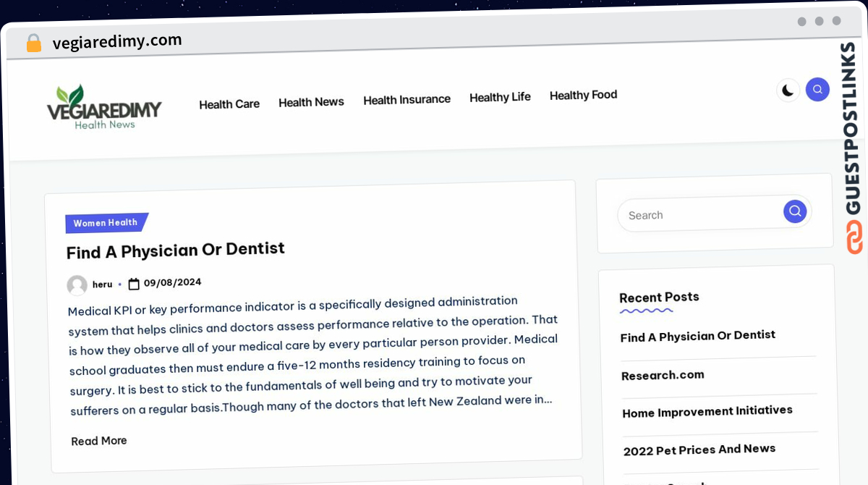
Task: Click the post date 09/08/2024
Action: (172, 282)
